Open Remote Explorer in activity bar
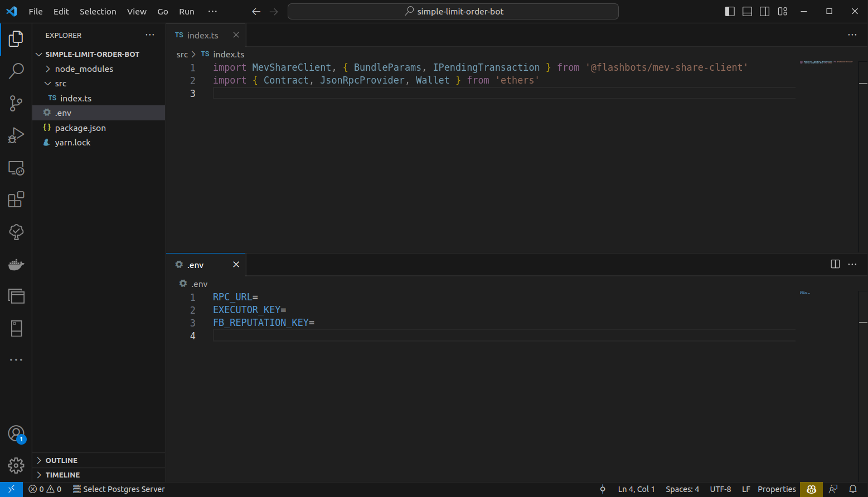The width and height of the screenshot is (868, 497). (x=16, y=168)
